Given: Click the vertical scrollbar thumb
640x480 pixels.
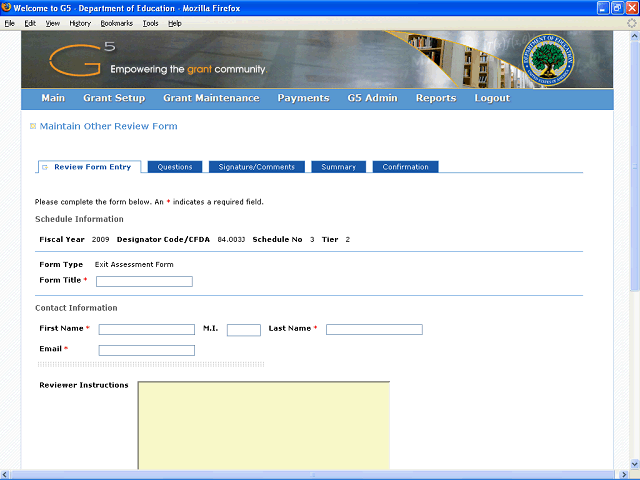Looking at the screenshot, I should [x=635, y=166].
